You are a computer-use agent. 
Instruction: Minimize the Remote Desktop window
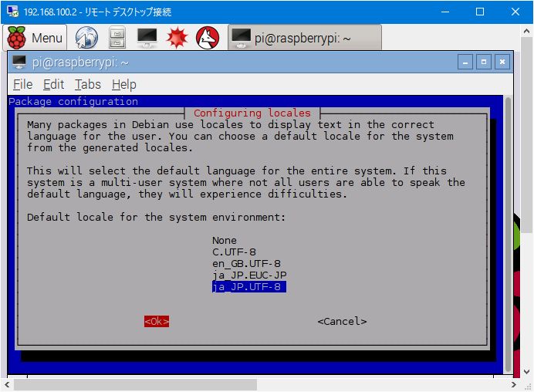click(x=445, y=12)
